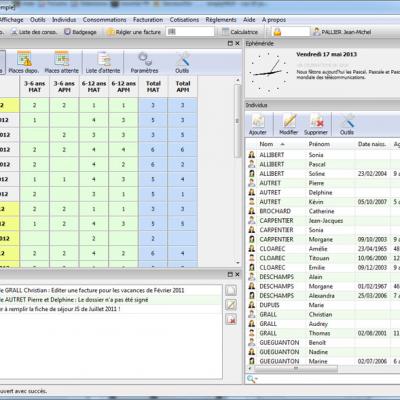Click Supprimer in the Individus panel
This screenshot has width=400, height=400.
(316, 124)
